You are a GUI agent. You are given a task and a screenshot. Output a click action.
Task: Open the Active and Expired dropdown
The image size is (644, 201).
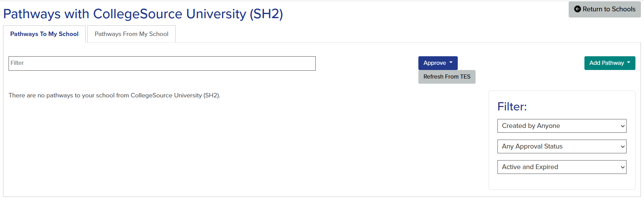[x=562, y=167]
